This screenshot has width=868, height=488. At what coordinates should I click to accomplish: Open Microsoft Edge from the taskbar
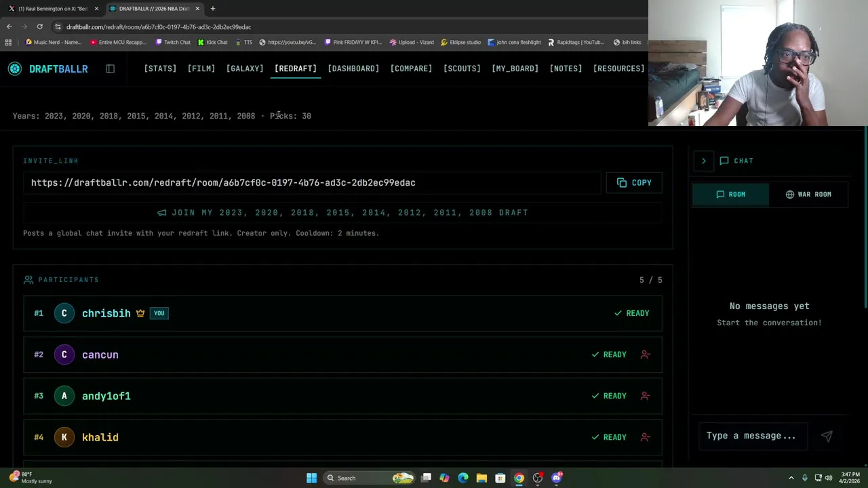[463, 478]
